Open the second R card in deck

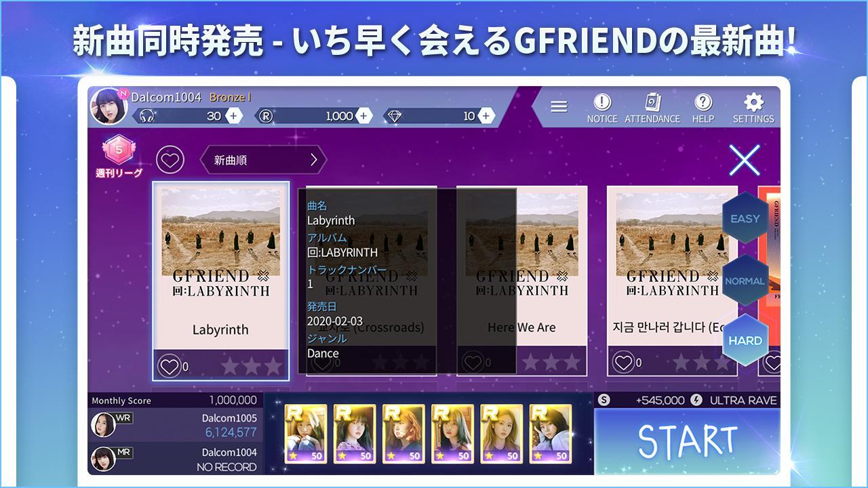(x=355, y=434)
